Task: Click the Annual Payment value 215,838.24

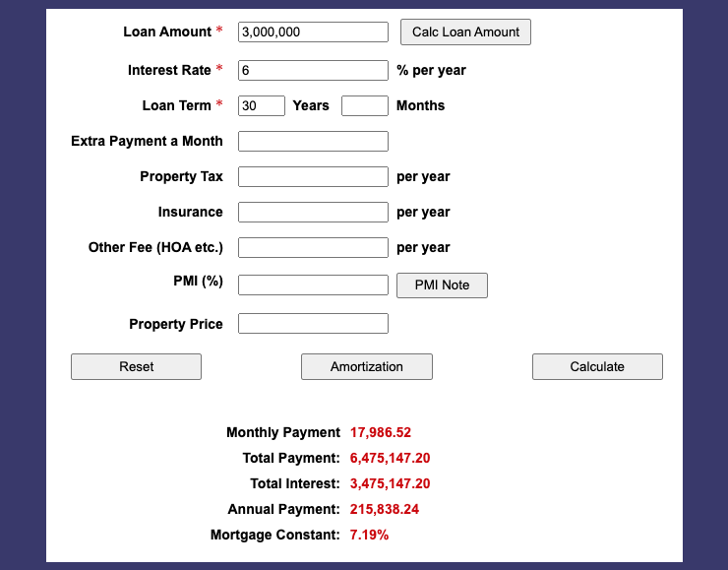Action: click(x=385, y=510)
